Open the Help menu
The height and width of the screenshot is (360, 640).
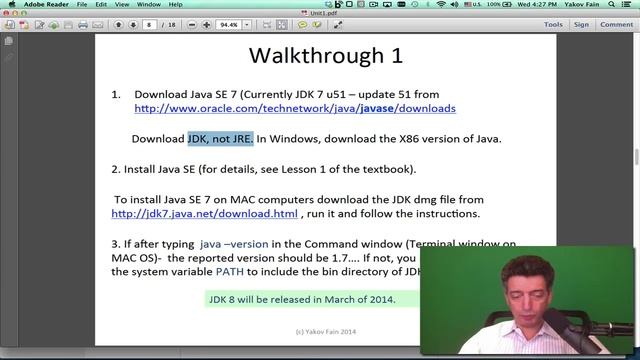pyautogui.click(x=176, y=4)
